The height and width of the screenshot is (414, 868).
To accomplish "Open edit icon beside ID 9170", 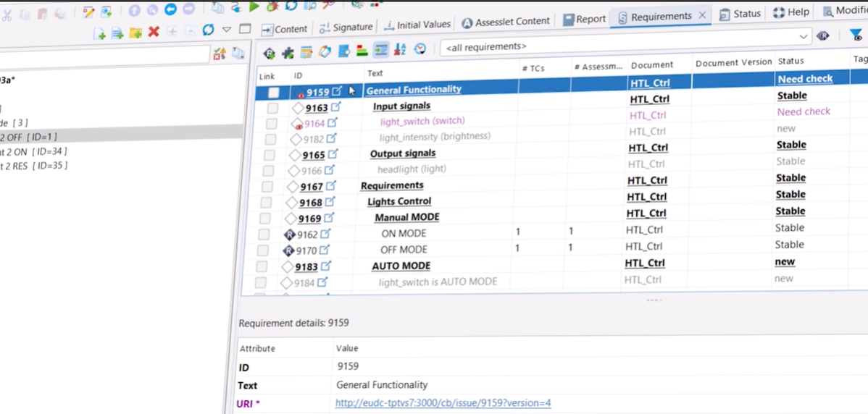I will pos(325,250).
